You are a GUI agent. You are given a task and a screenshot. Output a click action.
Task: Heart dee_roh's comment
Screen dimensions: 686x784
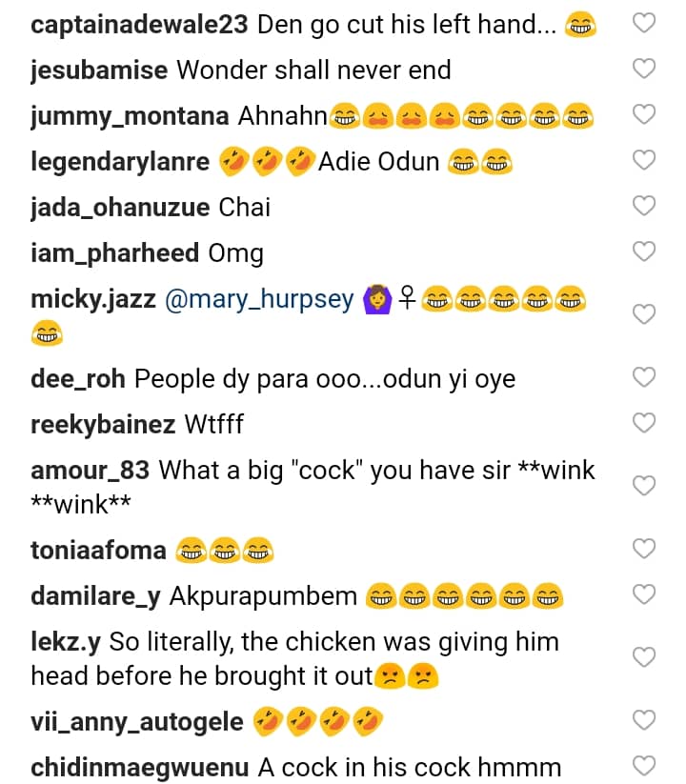[644, 377]
